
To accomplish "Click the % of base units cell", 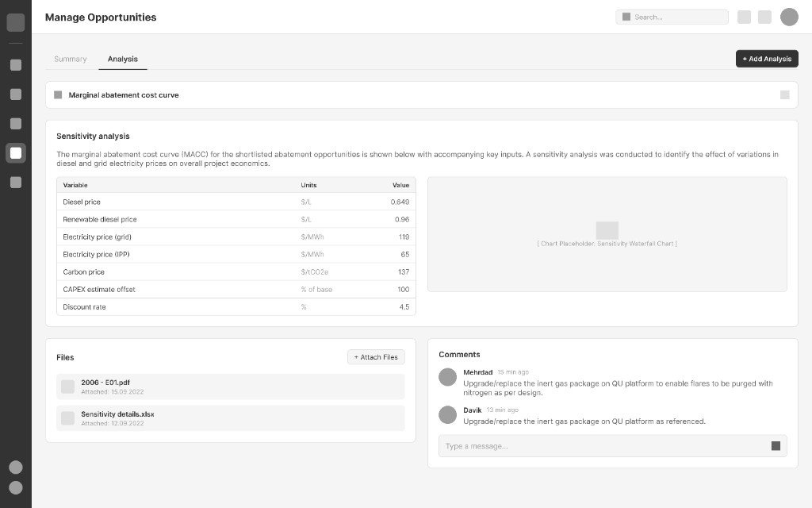I will click(316, 289).
